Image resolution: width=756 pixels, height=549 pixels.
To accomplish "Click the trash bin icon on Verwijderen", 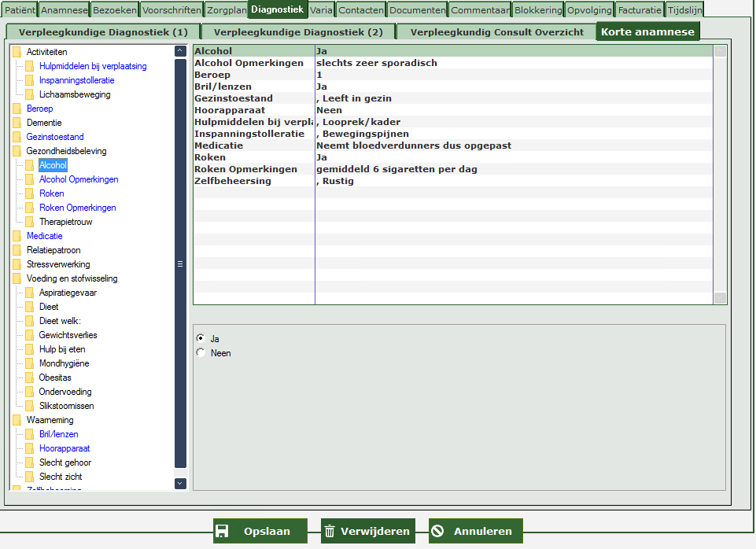I will click(330, 531).
